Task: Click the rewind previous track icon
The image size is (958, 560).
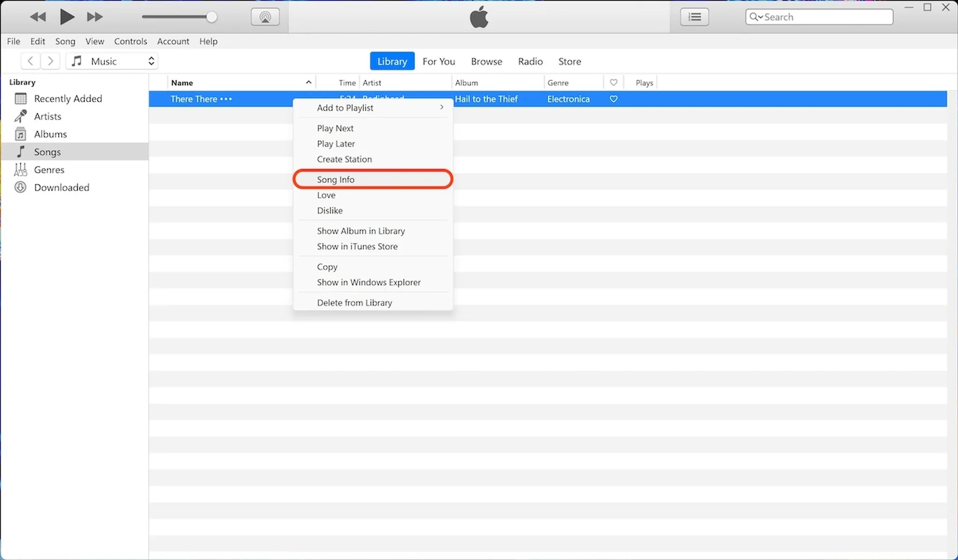Action: coord(37,17)
